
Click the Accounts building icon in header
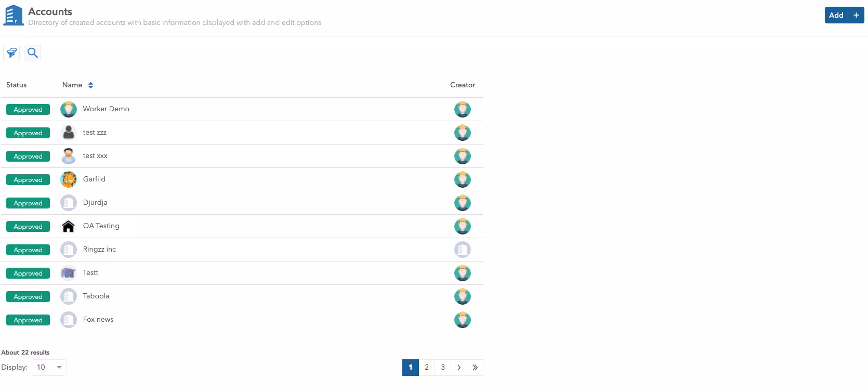pos(14,15)
